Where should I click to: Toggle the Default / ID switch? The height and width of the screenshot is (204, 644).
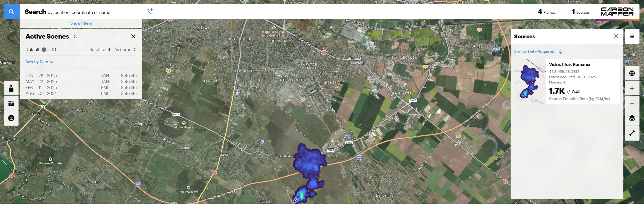(46, 49)
